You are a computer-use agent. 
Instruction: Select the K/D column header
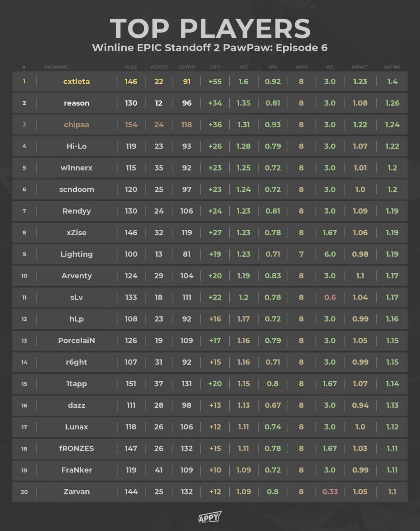tap(243, 67)
